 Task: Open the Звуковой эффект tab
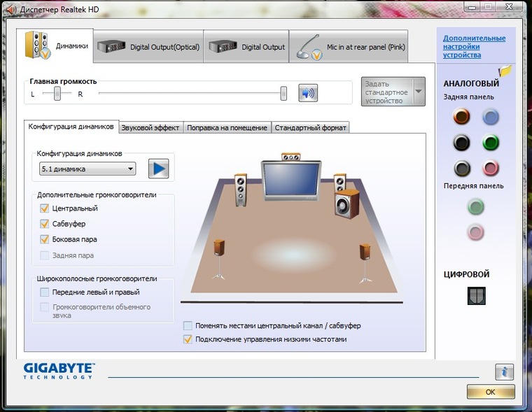150,128
